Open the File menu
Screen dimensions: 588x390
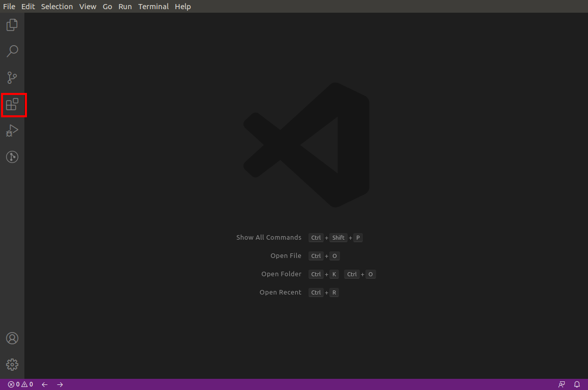tap(9, 6)
